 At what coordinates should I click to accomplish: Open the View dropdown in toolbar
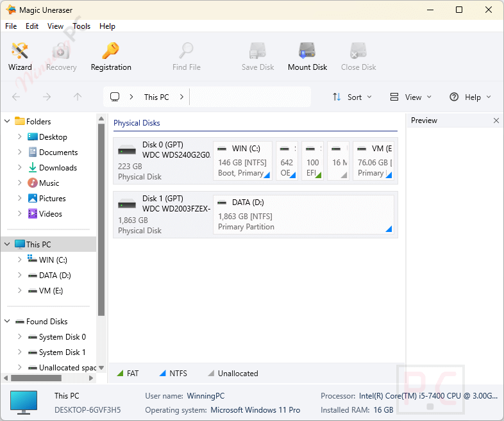tap(411, 97)
